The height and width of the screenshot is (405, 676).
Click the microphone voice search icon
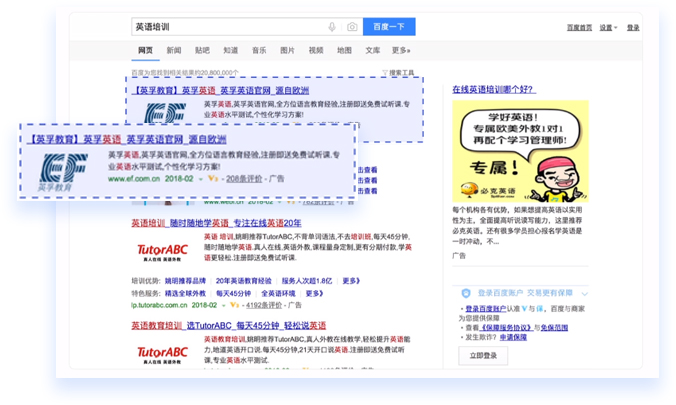[332, 27]
